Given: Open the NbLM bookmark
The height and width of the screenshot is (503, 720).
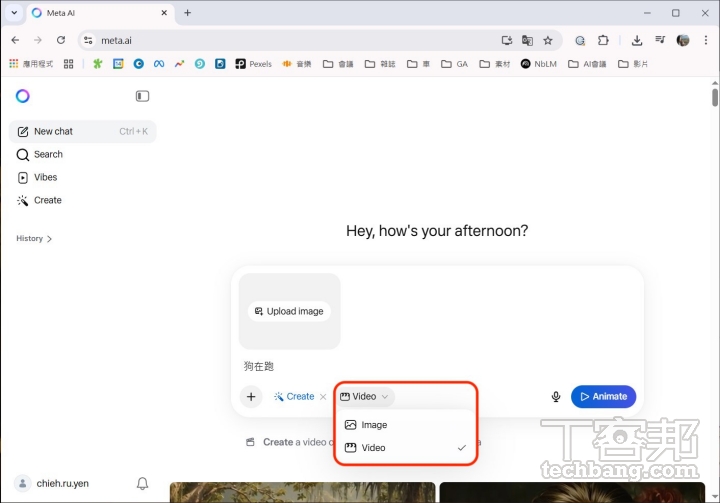Looking at the screenshot, I should pyautogui.click(x=539, y=64).
